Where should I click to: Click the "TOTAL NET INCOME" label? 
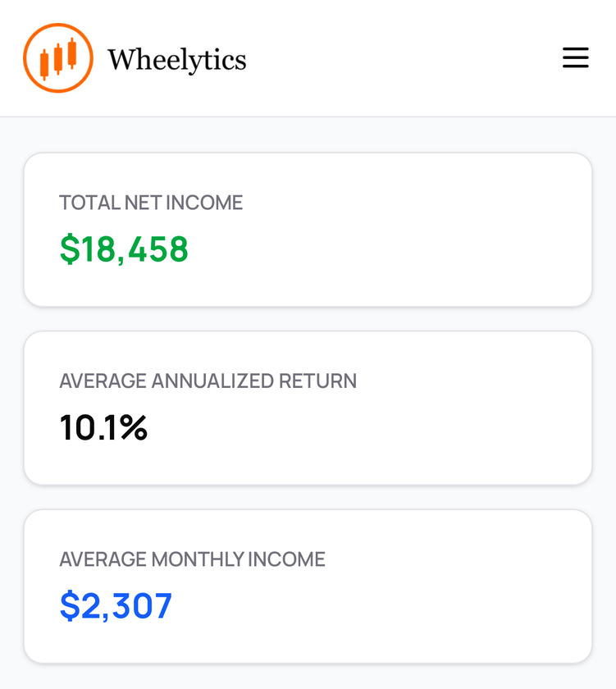(151, 203)
